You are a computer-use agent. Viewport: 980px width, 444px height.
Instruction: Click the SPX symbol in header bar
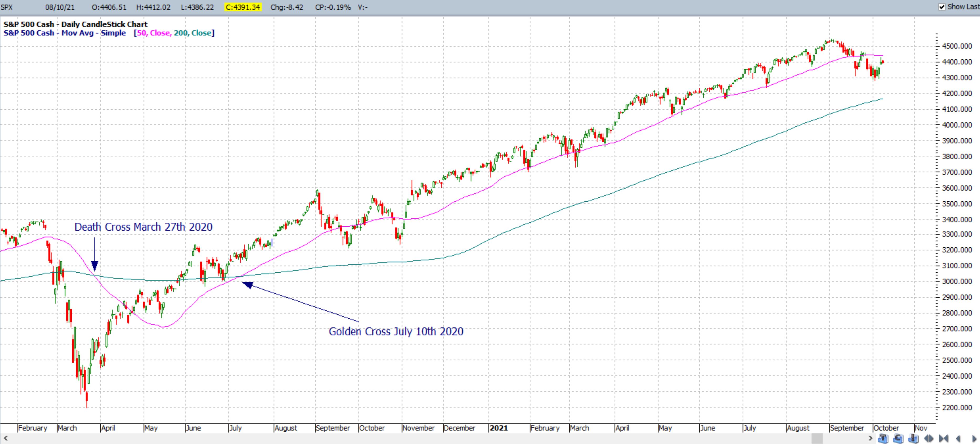pos(7,7)
